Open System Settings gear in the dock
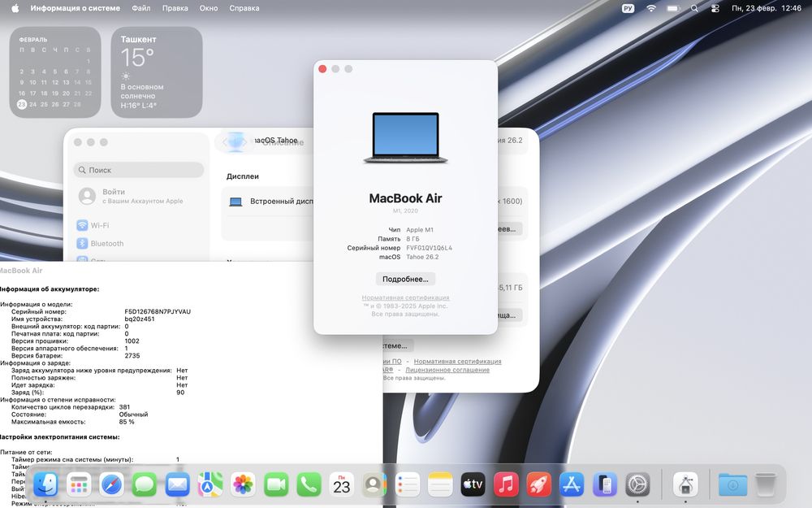812x508 pixels. [637, 485]
